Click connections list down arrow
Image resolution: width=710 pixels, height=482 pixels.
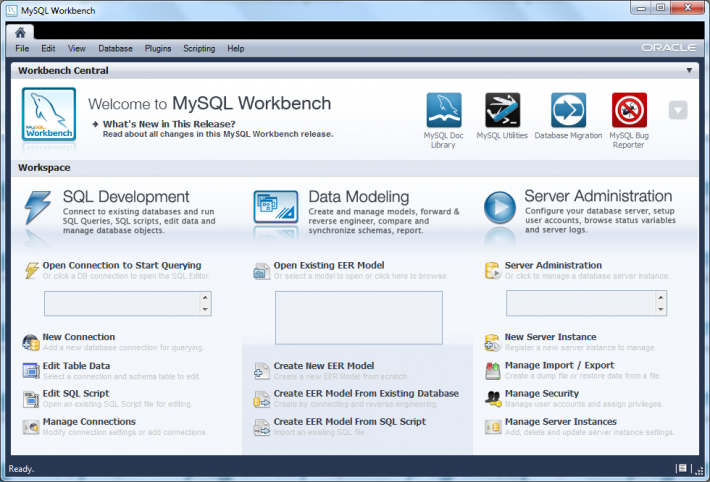click(x=205, y=309)
